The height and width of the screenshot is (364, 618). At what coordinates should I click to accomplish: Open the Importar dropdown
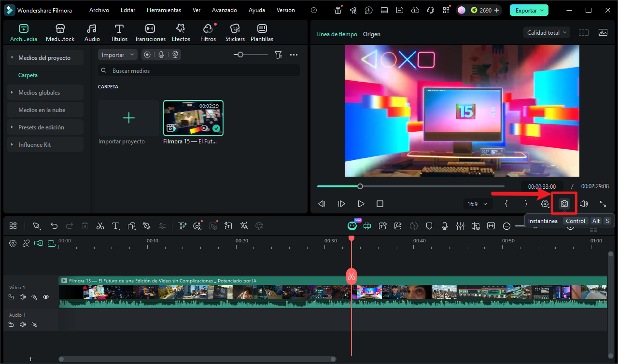pyautogui.click(x=118, y=55)
